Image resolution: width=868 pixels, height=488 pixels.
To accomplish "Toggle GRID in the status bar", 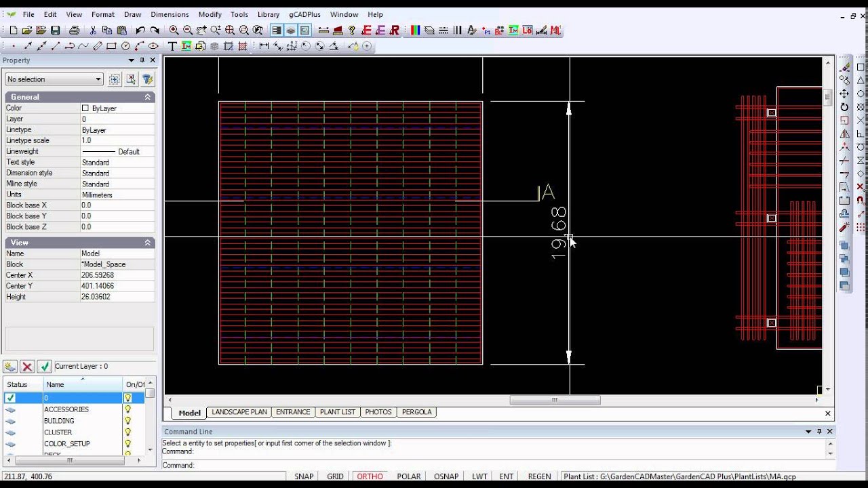I will click(x=335, y=476).
